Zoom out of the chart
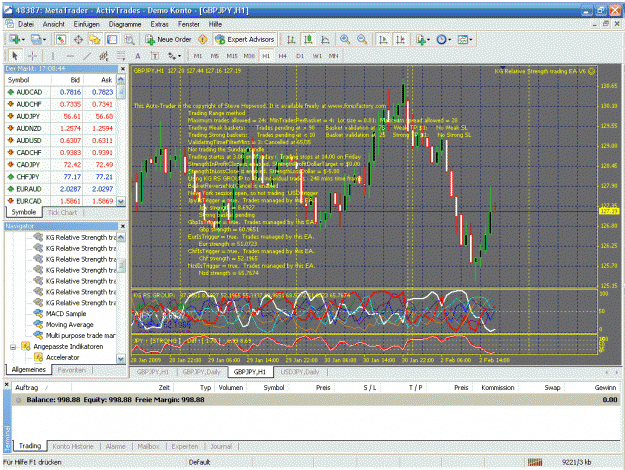 [362, 39]
